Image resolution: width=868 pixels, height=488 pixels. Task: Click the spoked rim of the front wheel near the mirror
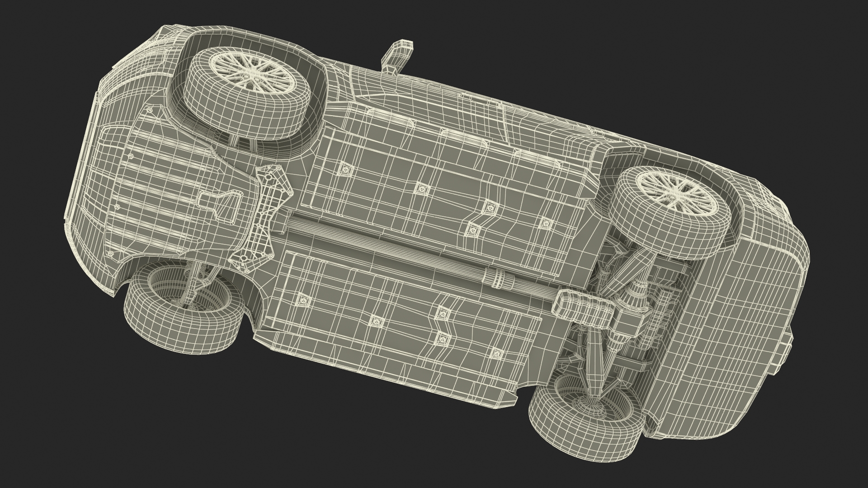pos(254,73)
